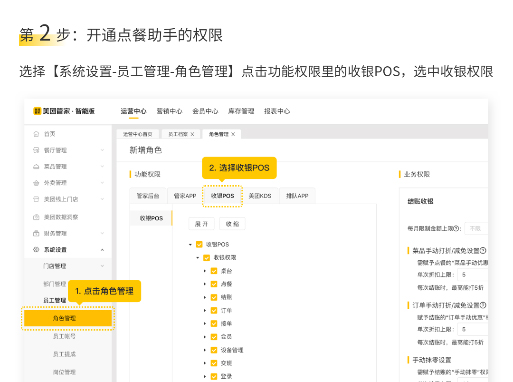Click the 外卖管理 sidebar icon
This screenshot has width=513, height=382.
coord(36,183)
